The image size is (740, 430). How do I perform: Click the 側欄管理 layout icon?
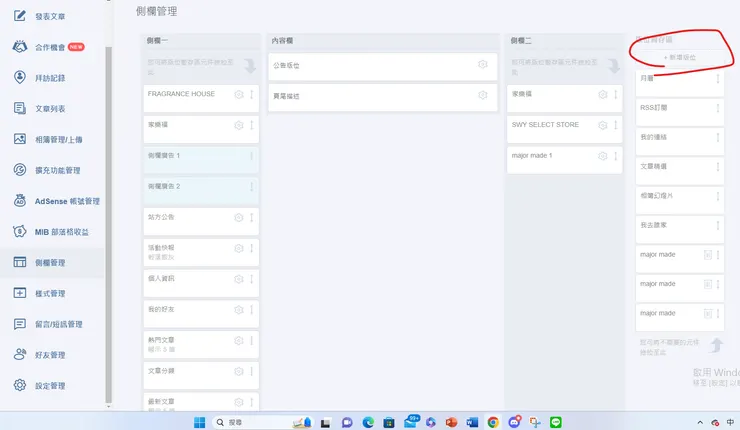tap(20, 262)
